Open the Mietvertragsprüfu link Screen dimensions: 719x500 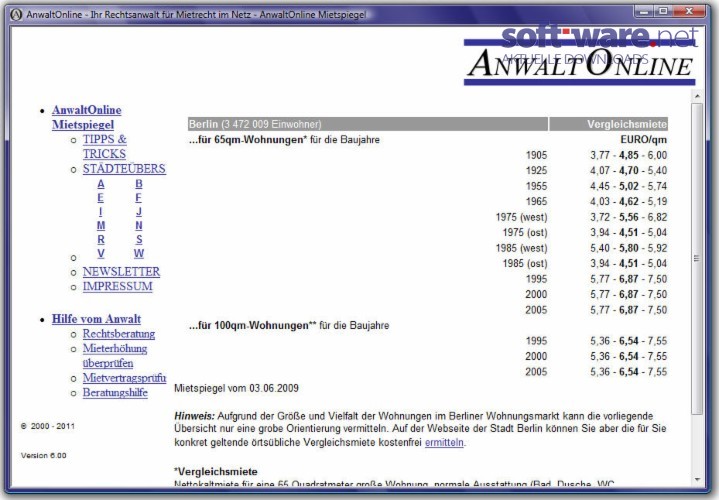(124, 378)
